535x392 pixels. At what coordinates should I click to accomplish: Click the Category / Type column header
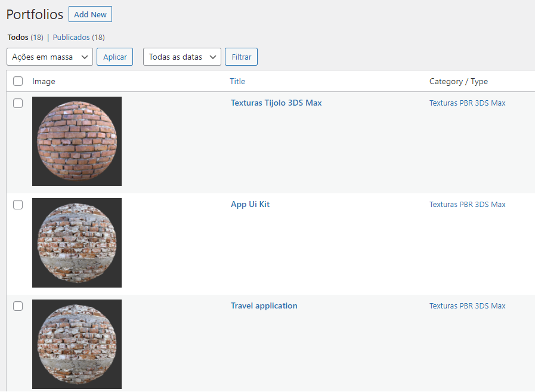click(459, 81)
